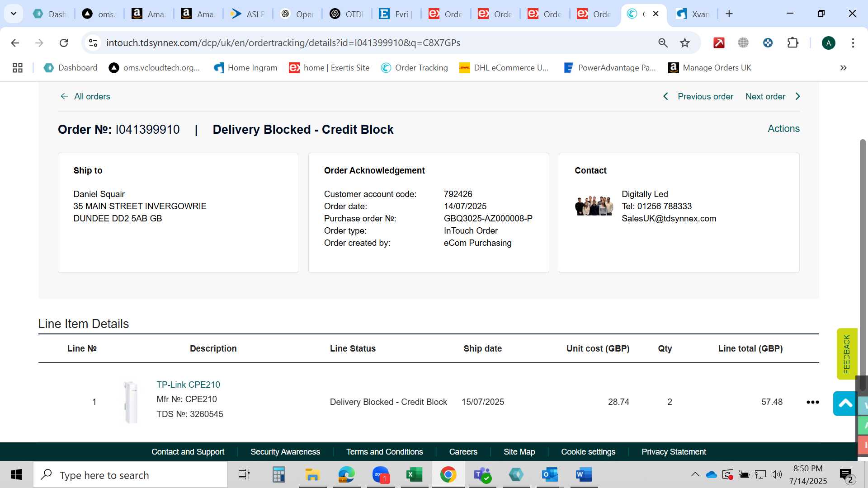Open the red arrow extension icon
Screen dimensions: 868x488
(719, 43)
